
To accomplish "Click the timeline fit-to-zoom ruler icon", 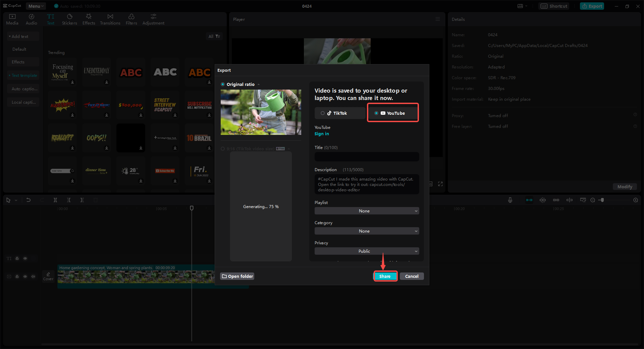I will (x=583, y=200).
